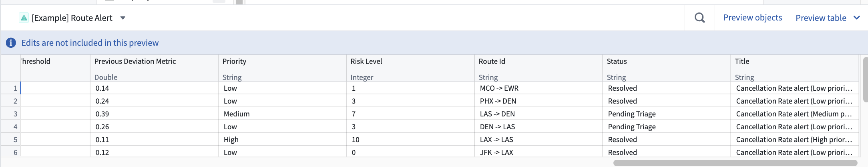Open the Preview objects view
This screenshot has height=167, width=868.
click(x=752, y=18)
